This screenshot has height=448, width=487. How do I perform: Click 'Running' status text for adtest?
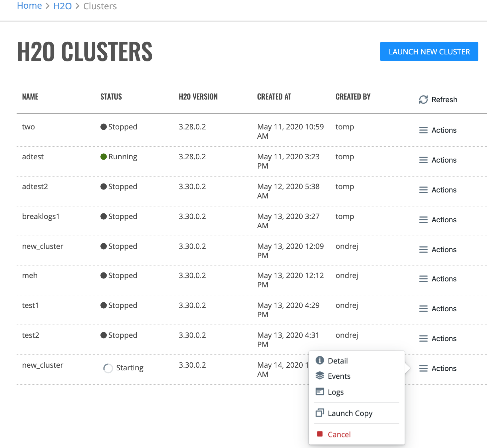123,157
